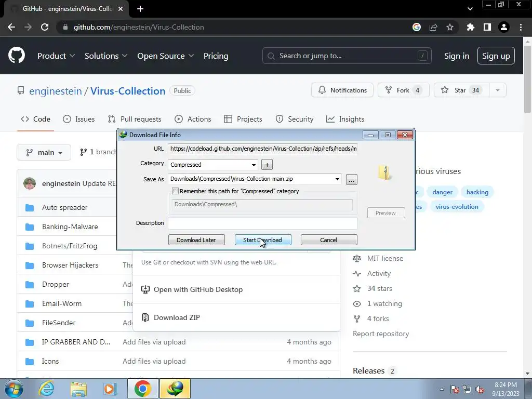
Task: Click the Download Later button
Action: [196, 240]
